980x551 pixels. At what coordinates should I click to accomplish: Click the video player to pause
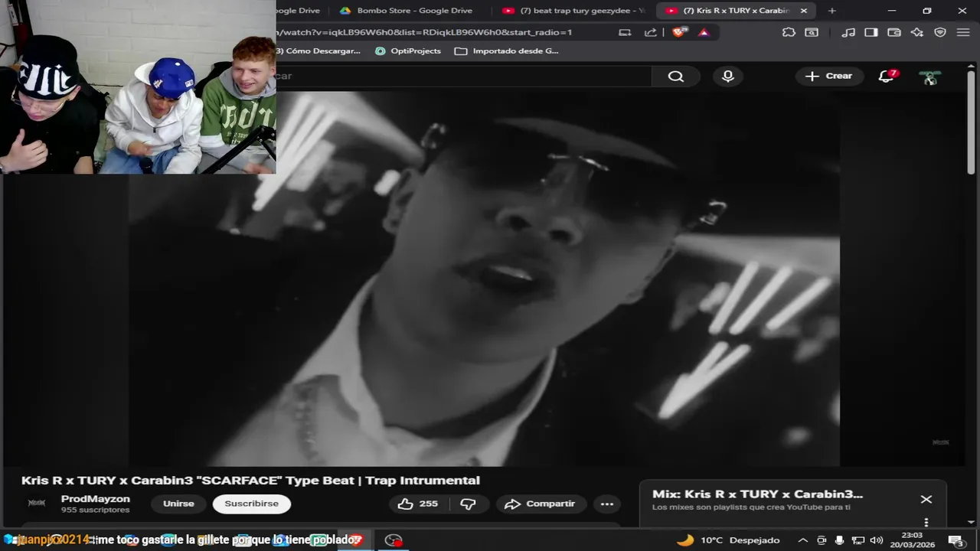click(484, 279)
